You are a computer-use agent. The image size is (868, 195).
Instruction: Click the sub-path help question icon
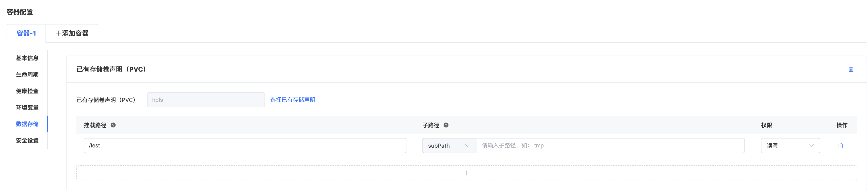pos(446,125)
